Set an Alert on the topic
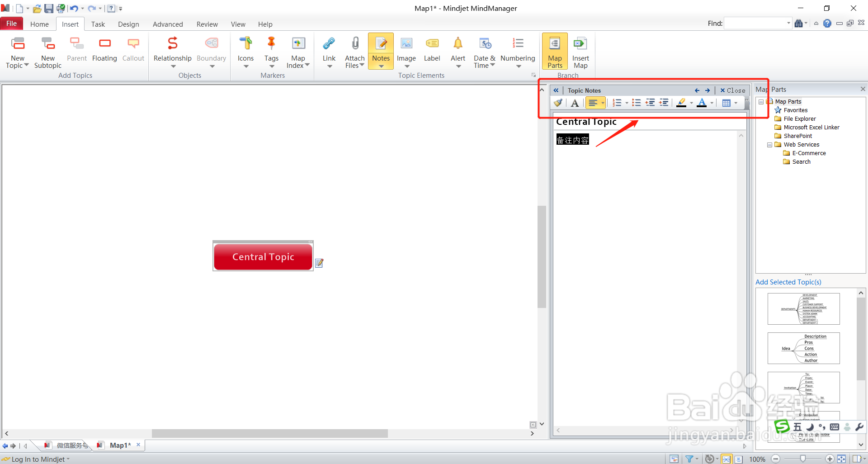The width and height of the screenshot is (868, 464). click(x=458, y=52)
